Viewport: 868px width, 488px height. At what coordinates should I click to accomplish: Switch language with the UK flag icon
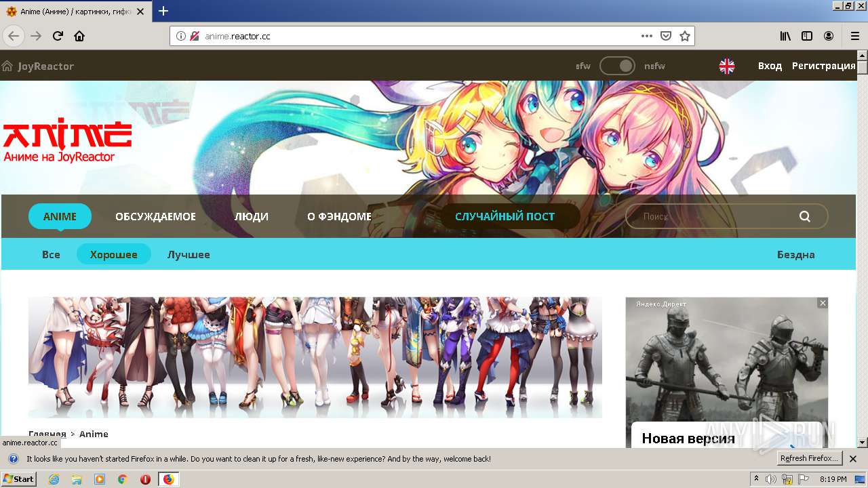(727, 66)
